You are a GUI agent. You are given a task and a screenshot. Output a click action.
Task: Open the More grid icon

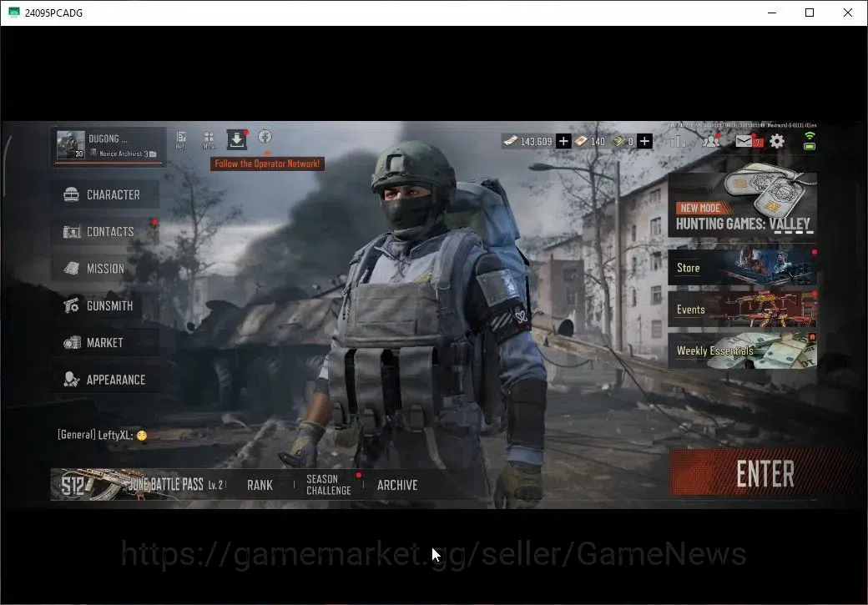209,140
